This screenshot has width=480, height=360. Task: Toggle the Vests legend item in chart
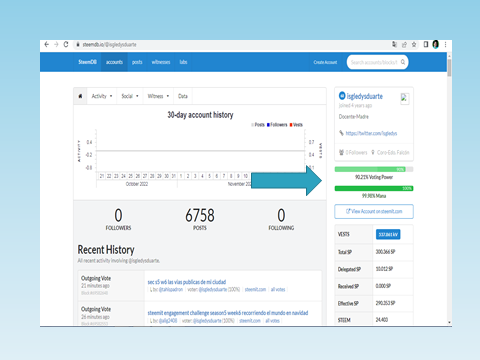coord(296,125)
